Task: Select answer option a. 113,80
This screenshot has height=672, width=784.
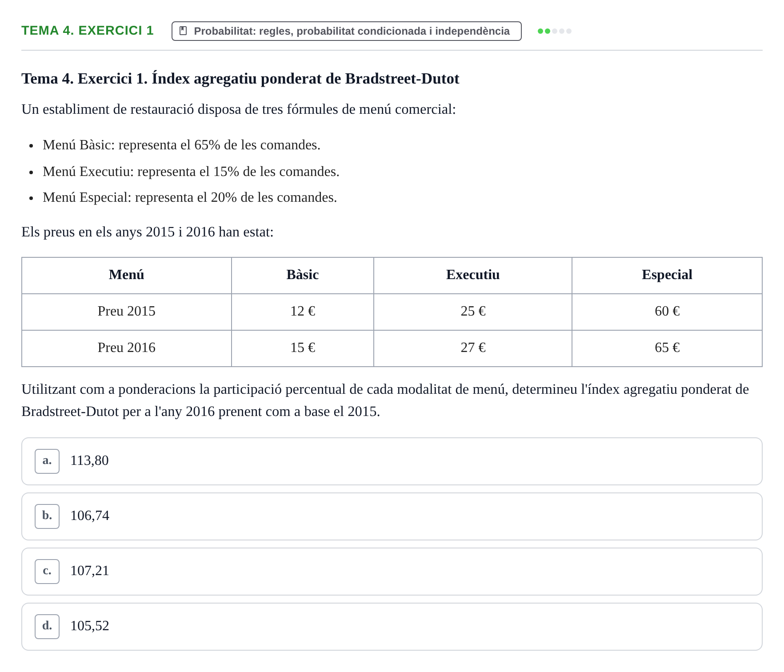Action: pyautogui.click(x=392, y=461)
